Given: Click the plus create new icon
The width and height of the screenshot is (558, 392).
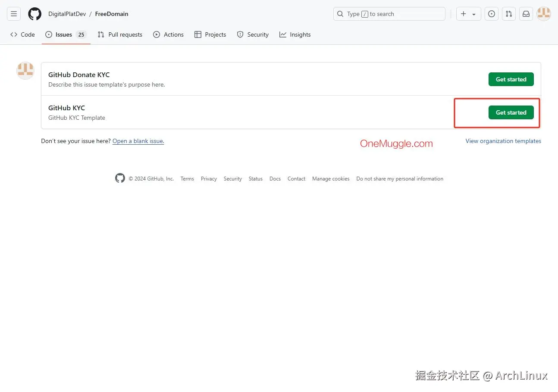Looking at the screenshot, I should (x=464, y=14).
